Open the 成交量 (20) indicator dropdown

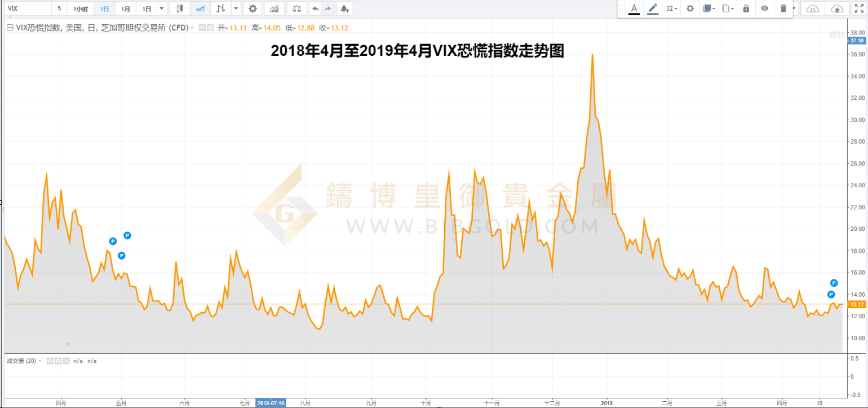click(x=41, y=361)
